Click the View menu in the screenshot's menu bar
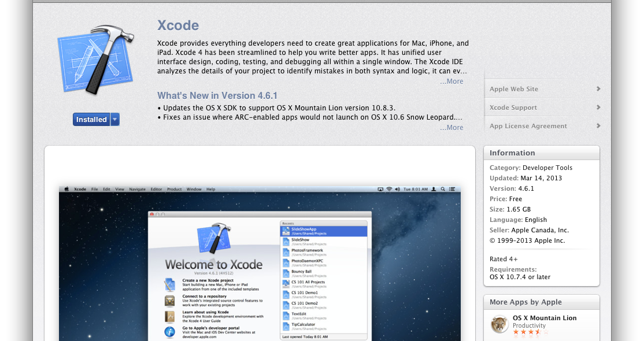This screenshot has width=644, height=341. click(x=120, y=189)
